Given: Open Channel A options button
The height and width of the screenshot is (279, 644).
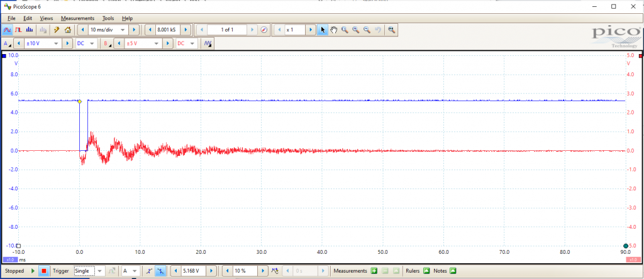Looking at the screenshot, I should pos(6,43).
